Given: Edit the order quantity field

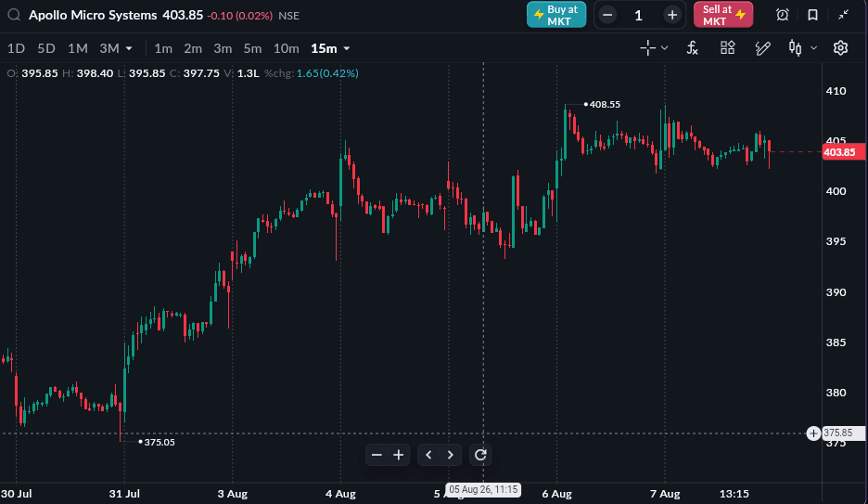Looking at the screenshot, I should (639, 15).
